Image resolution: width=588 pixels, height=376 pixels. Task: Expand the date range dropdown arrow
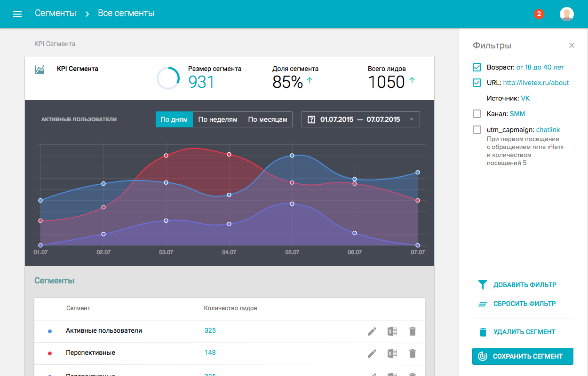412,119
